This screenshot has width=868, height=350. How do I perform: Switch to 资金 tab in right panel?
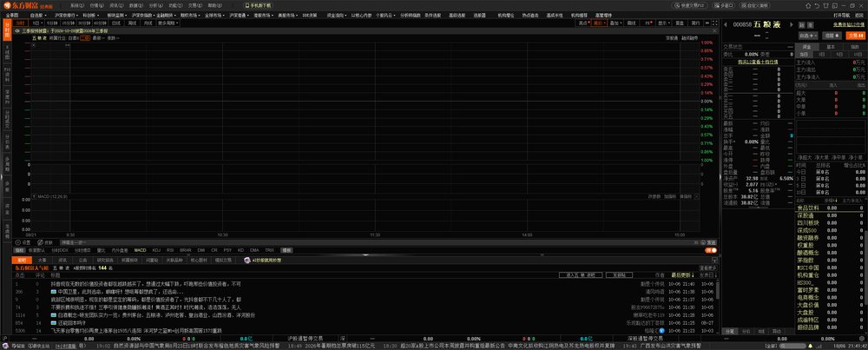point(806,47)
